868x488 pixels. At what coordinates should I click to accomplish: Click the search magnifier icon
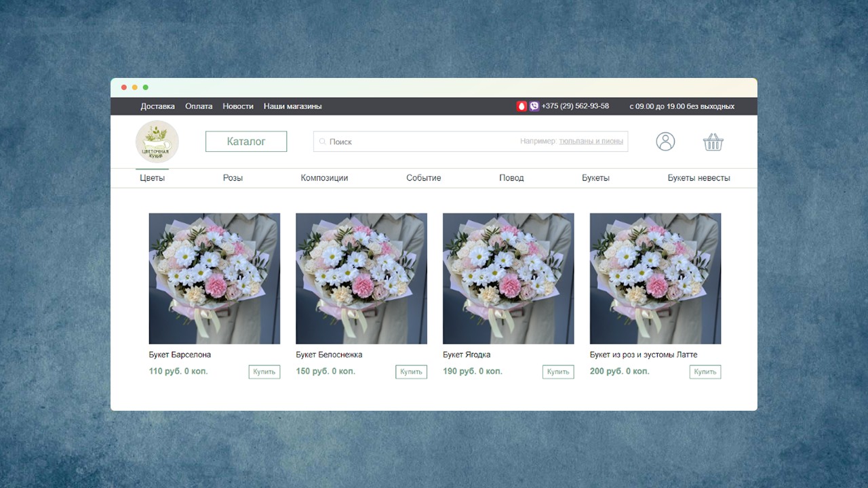click(323, 142)
